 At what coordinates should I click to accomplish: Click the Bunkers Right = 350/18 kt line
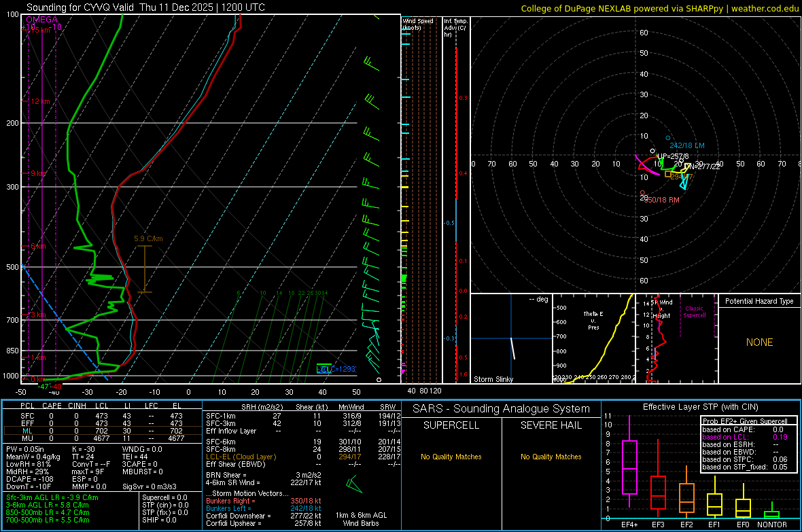coord(264,501)
